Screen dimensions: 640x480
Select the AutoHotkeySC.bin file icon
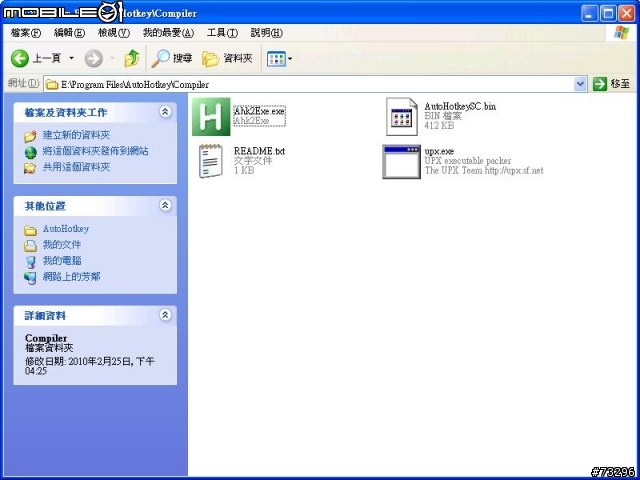pyautogui.click(x=402, y=117)
